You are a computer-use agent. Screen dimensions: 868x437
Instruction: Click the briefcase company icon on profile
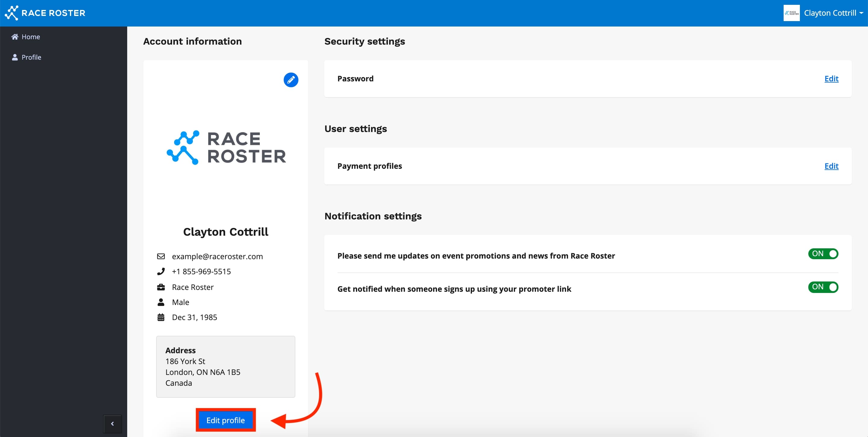coord(160,287)
